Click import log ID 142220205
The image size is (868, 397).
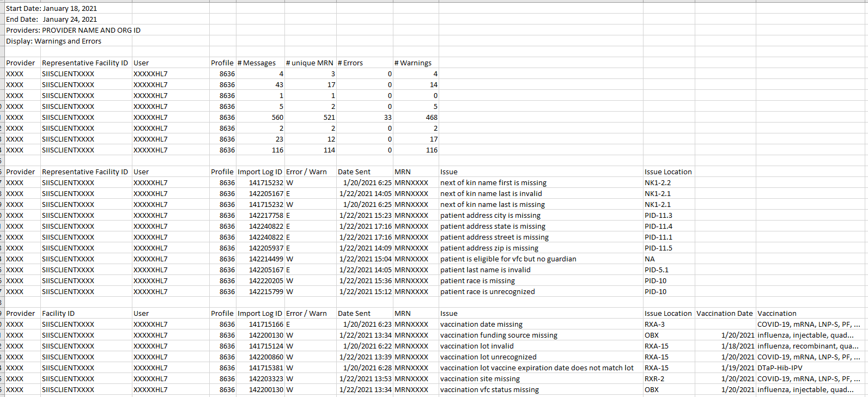pyautogui.click(x=260, y=281)
